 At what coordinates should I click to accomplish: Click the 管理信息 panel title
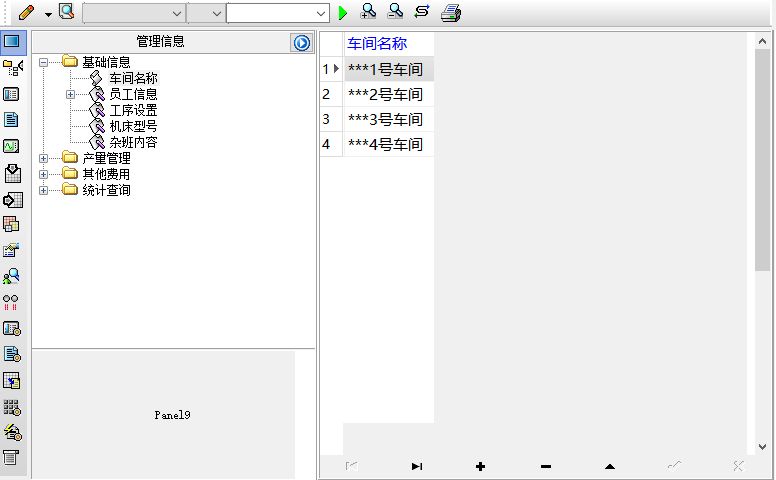click(x=160, y=41)
